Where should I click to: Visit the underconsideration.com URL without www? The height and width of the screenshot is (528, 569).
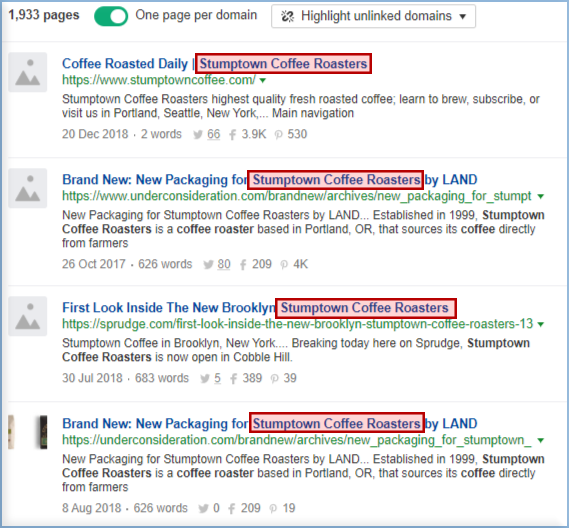(296, 440)
